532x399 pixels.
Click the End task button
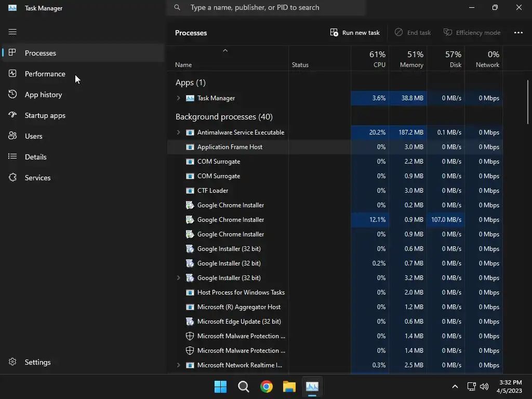[413, 33]
